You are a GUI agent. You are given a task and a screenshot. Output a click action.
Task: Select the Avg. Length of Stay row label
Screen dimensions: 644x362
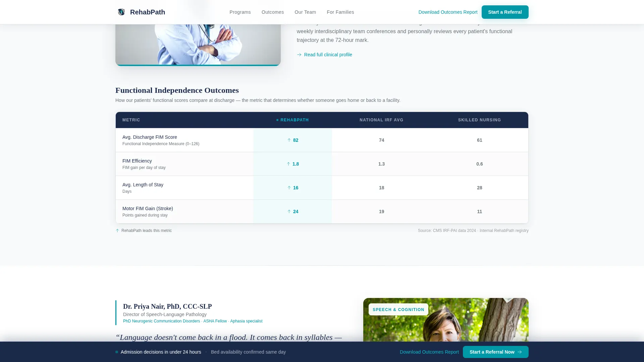pyautogui.click(x=143, y=185)
